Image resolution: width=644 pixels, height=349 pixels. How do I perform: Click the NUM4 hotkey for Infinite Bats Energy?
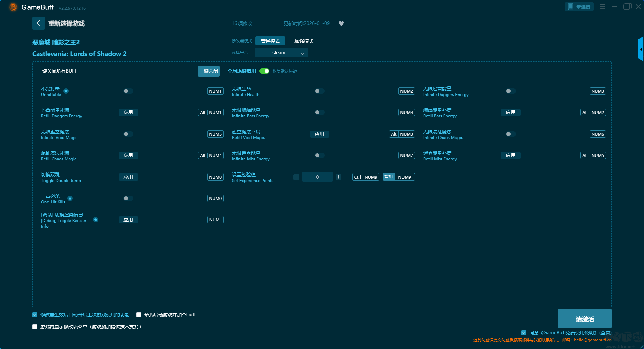tap(407, 112)
